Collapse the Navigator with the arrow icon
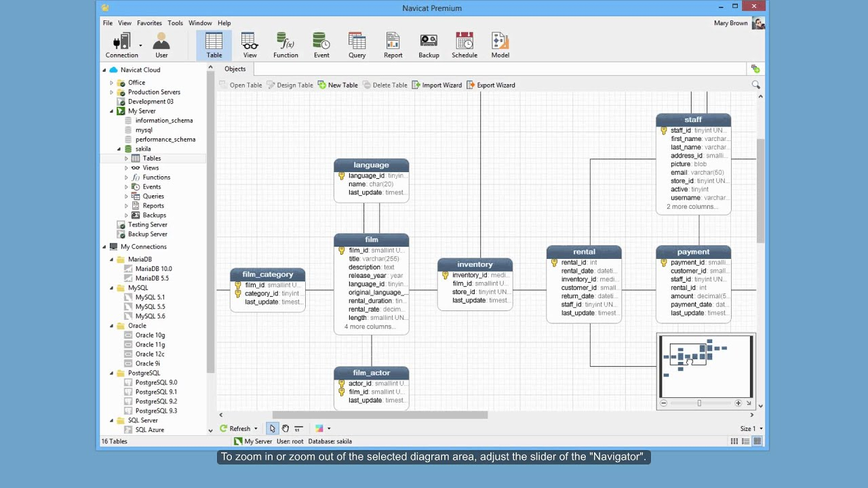 coord(749,403)
